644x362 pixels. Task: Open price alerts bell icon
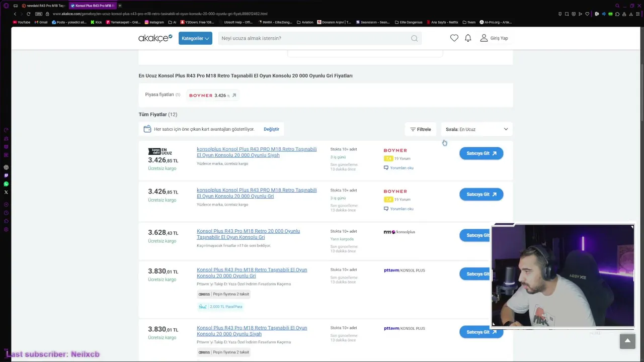click(x=468, y=38)
